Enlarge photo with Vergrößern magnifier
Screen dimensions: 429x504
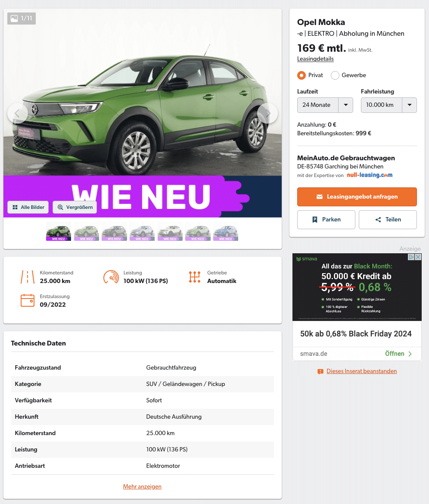click(x=75, y=207)
